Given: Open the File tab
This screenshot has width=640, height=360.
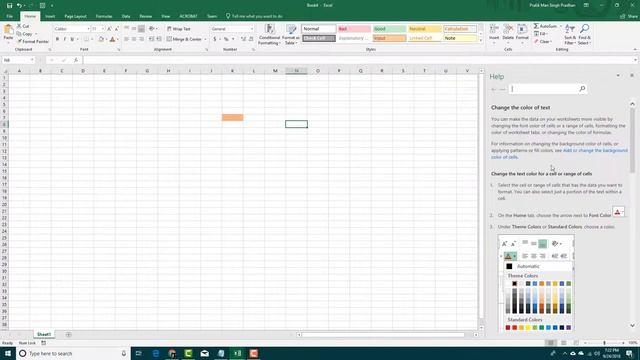Looking at the screenshot, I should pos(9,16).
